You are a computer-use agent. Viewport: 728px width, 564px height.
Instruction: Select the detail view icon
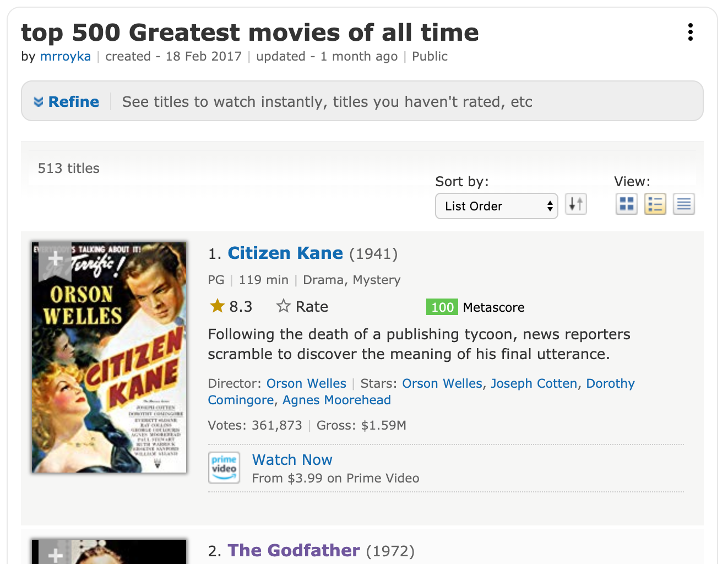pos(655,204)
